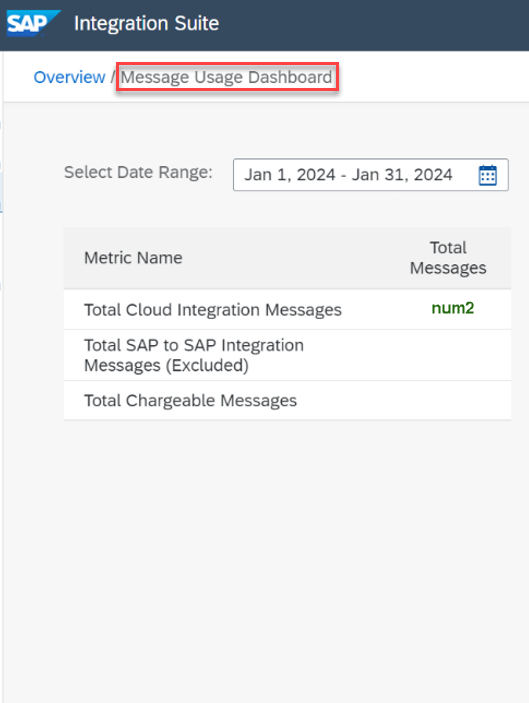The image size is (529, 703).
Task: Click the SAP logo
Action: click(x=34, y=23)
